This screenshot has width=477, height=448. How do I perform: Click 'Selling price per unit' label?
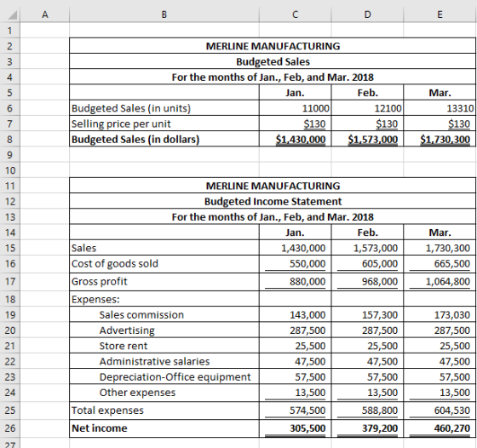point(121,123)
